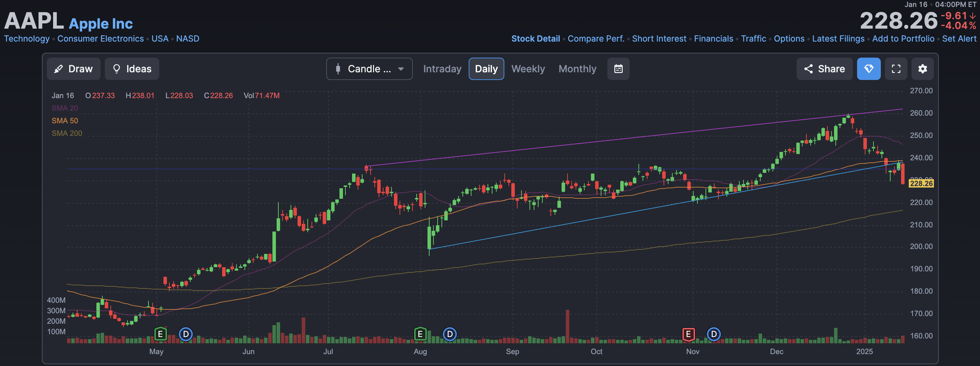
Task: Click Add to Portfolio link
Action: point(903,39)
